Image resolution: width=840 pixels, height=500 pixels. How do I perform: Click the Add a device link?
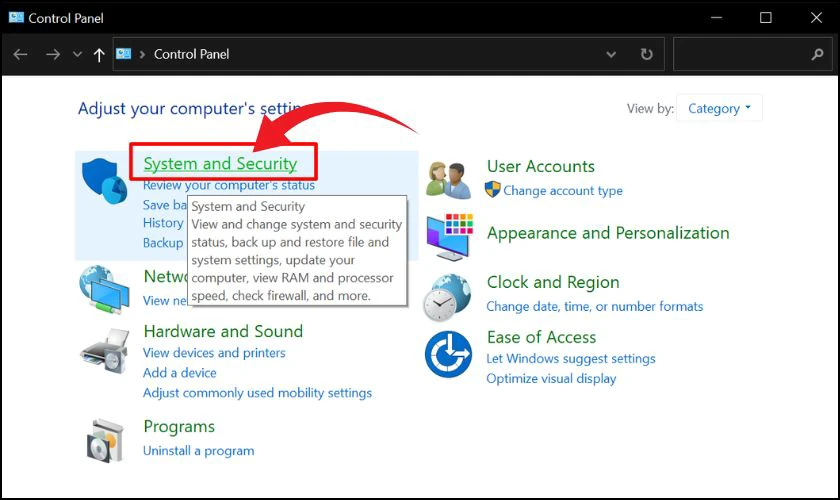[179, 372]
